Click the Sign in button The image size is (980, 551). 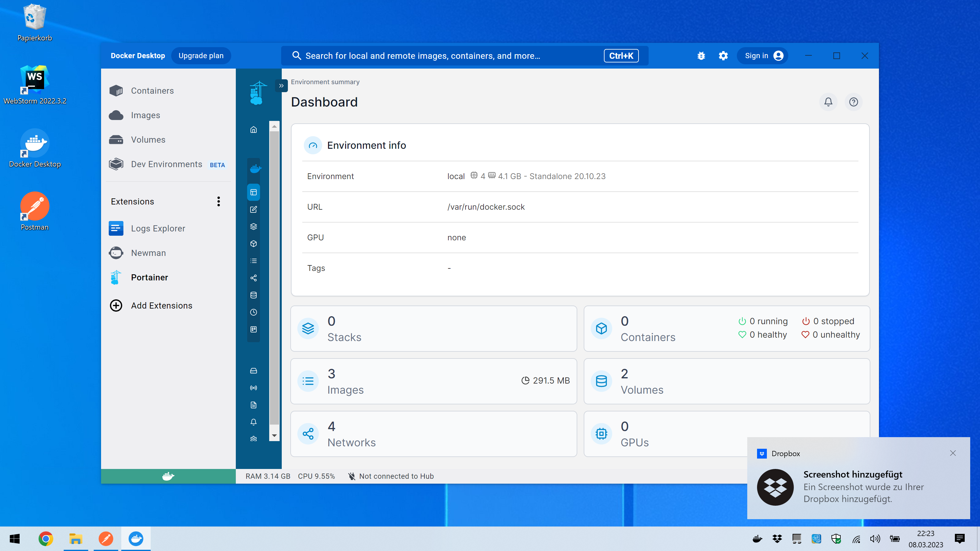pyautogui.click(x=762, y=55)
